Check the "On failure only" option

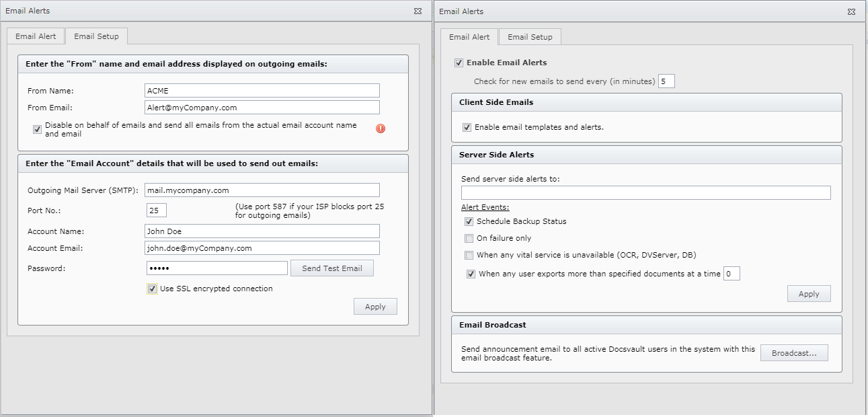point(469,237)
